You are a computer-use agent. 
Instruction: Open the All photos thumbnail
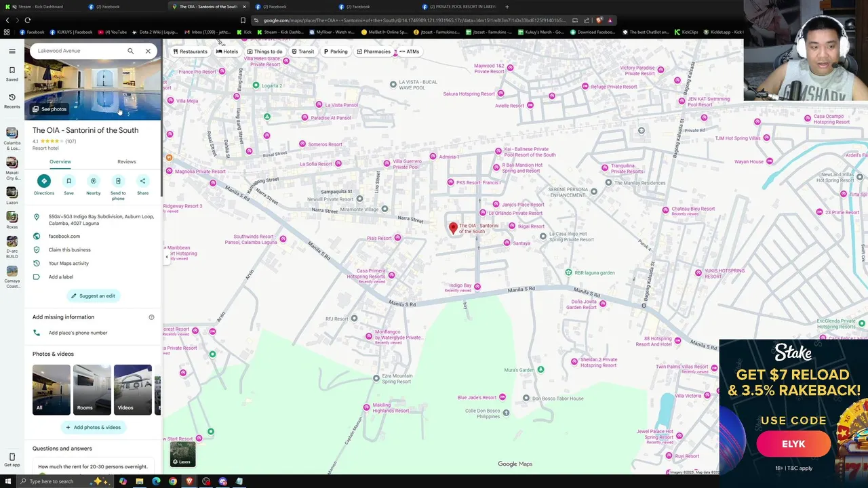(52, 390)
